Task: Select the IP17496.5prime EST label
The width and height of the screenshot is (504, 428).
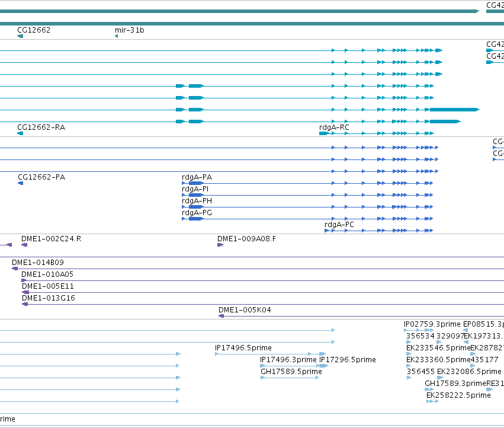Action: point(243,348)
